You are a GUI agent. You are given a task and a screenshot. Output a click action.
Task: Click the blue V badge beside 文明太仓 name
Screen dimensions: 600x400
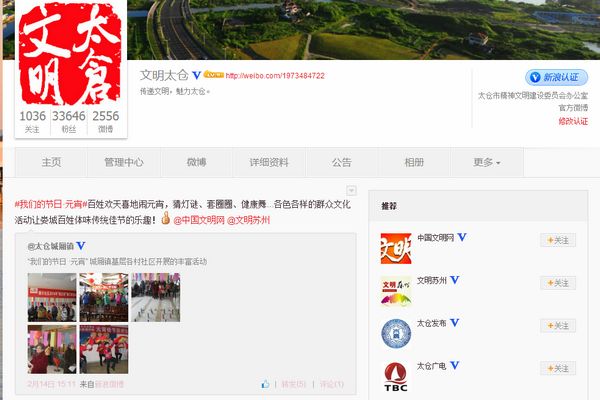tap(196, 75)
